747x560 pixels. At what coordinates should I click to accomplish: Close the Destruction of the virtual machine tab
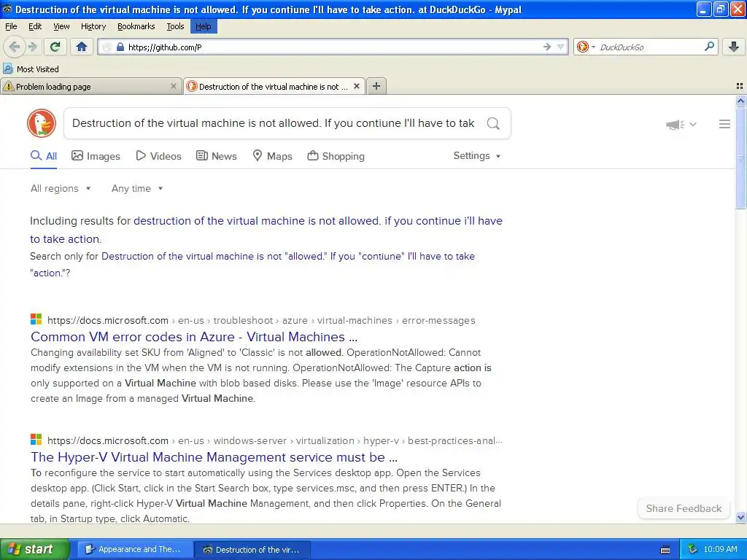point(356,86)
